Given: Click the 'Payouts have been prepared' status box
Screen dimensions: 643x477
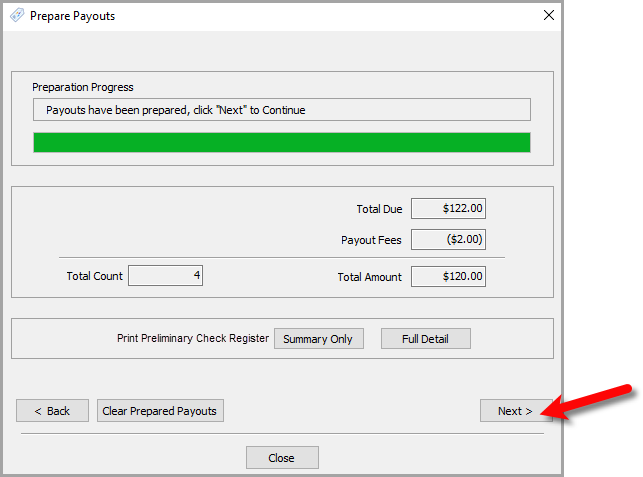Looking at the screenshot, I should pyautogui.click(x=282, y=110).
